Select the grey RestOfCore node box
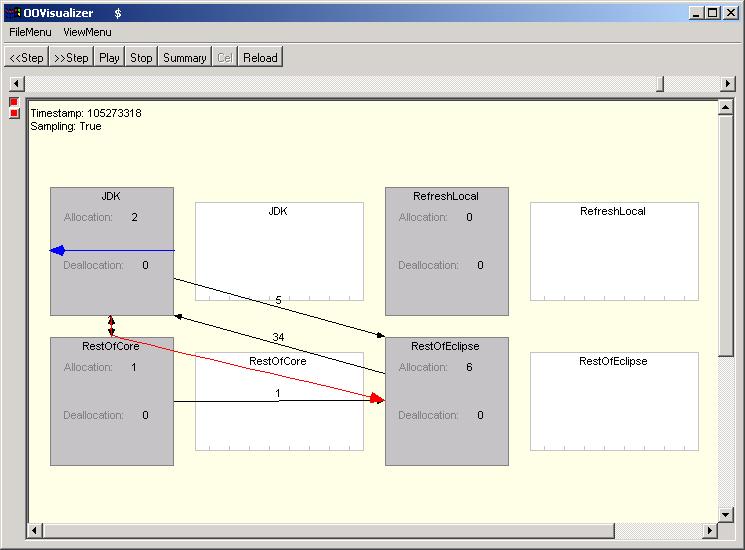745x550 pixels. [x=112, y=401]
